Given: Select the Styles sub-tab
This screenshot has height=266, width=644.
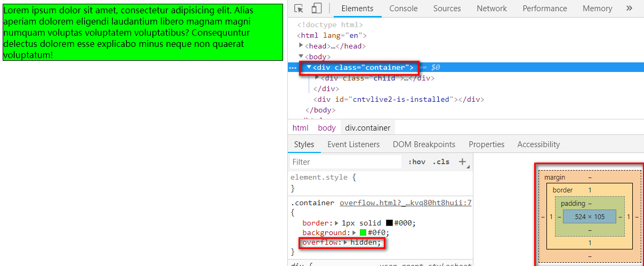Looking at the screenshot, I should tap(304, 144).
